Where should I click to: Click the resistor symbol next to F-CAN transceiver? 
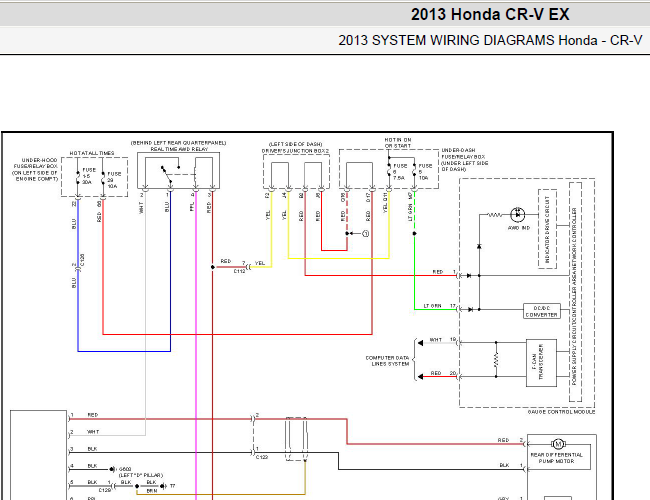point(496,359)
